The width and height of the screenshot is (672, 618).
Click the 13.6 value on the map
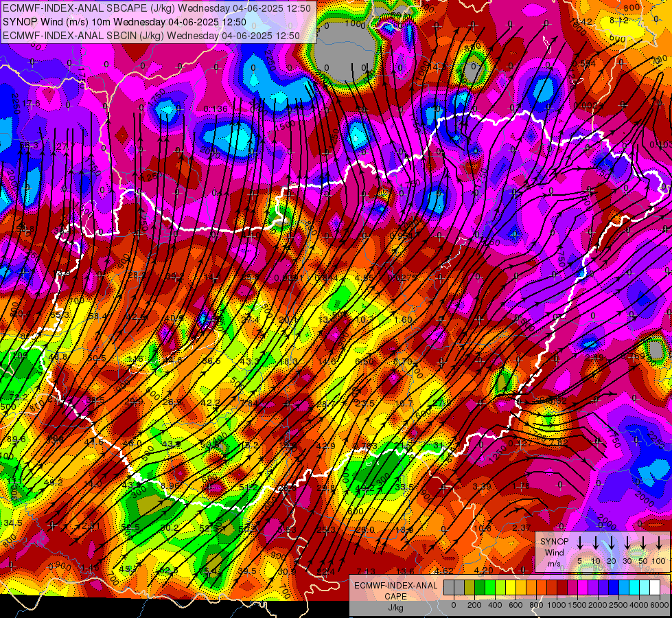pos(405,571)
